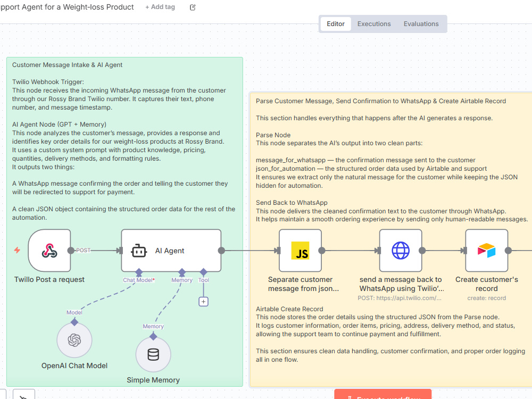
Task: Click the 'Send Back to WhatsApp' heading
Action: coord(292,203)
